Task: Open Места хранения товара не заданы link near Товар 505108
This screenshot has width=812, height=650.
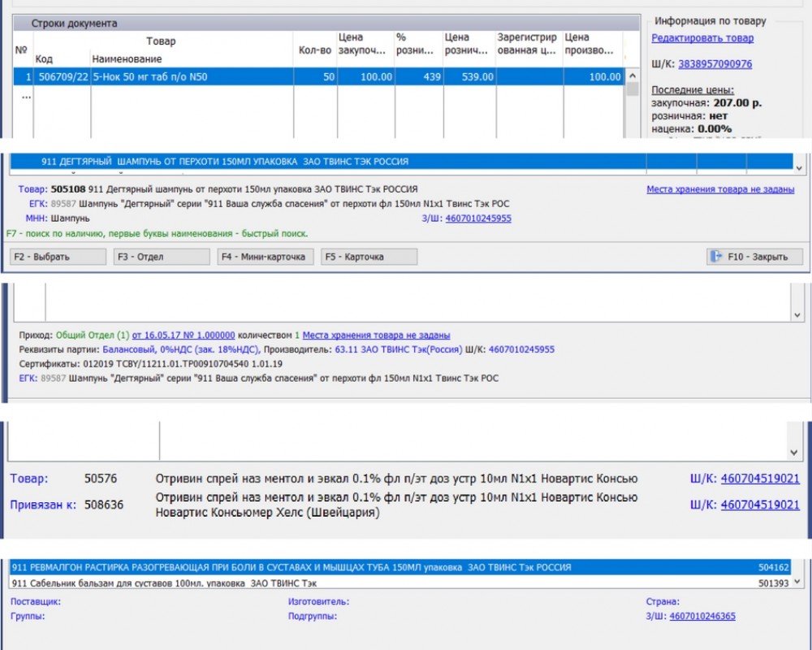Action: [720, 189]
